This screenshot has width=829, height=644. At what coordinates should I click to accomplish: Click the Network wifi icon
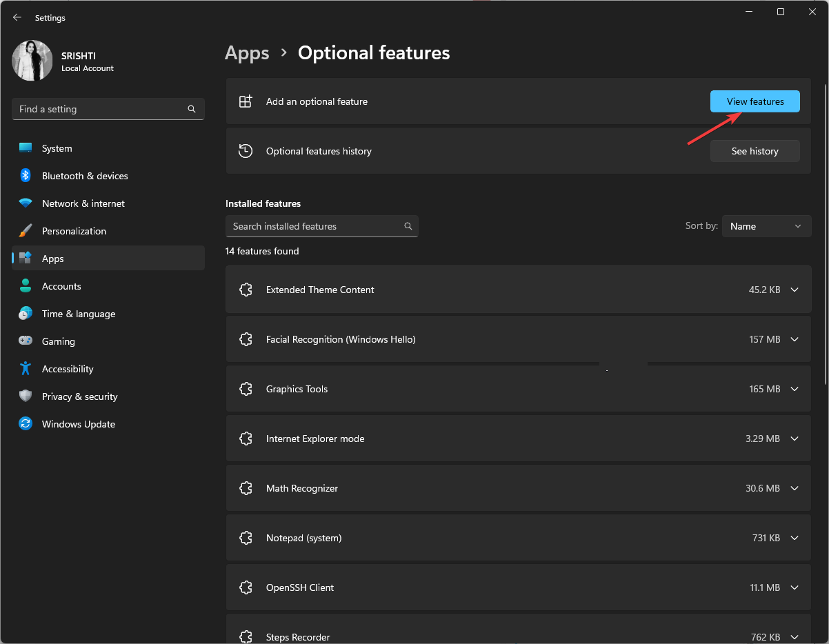click(26, 203)
